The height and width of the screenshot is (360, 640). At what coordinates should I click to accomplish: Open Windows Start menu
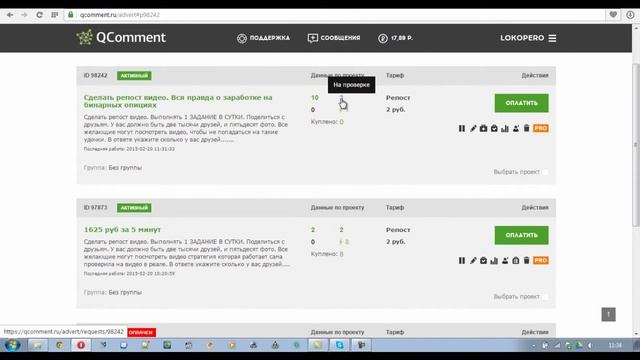point(12,345)
